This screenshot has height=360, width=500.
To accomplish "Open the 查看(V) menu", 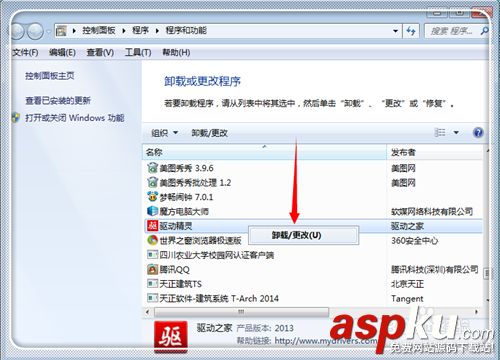I will pos(100,52).
